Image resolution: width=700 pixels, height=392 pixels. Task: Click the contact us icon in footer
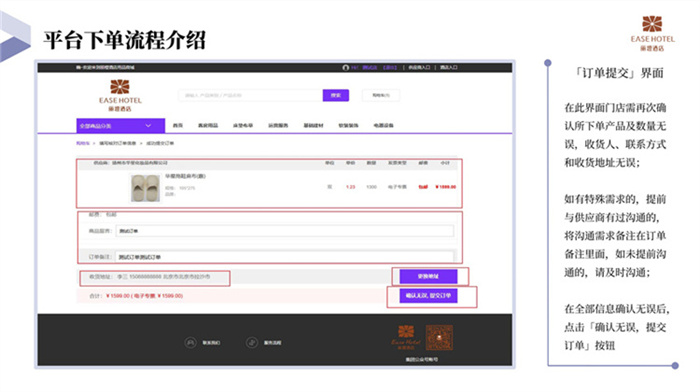[x=191, y=342]
